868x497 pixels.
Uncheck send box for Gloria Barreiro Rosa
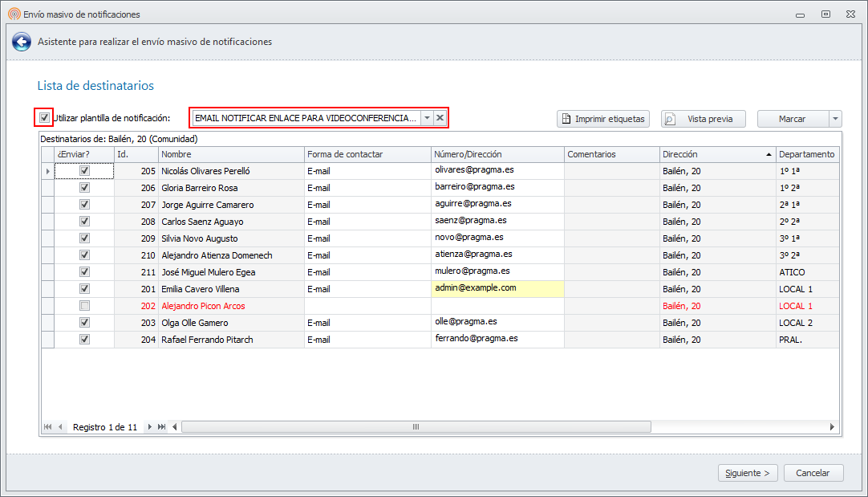click(84, 187)
